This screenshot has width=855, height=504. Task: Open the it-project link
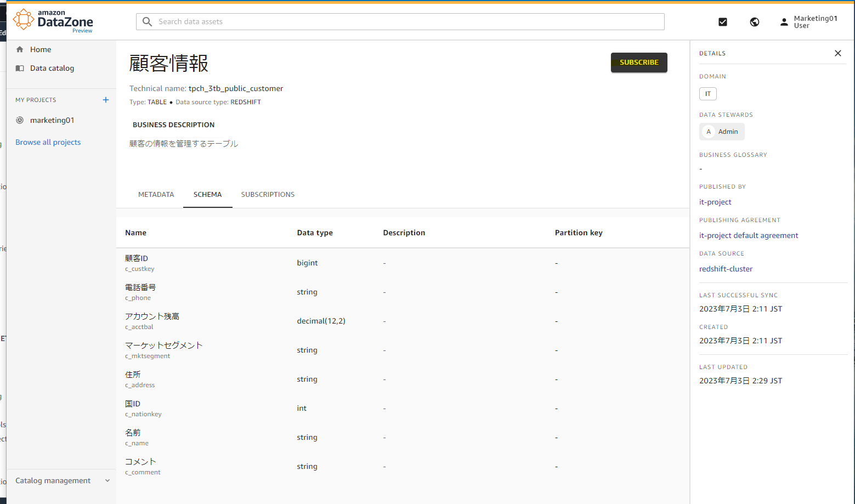point(715,202)
